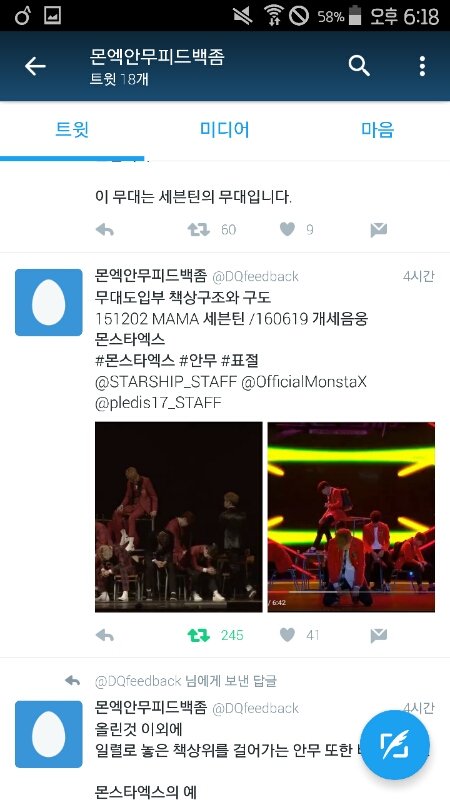Send top tweet via direct message icon
The width and height of the screenshot is (450, 800).
[379, 230]
